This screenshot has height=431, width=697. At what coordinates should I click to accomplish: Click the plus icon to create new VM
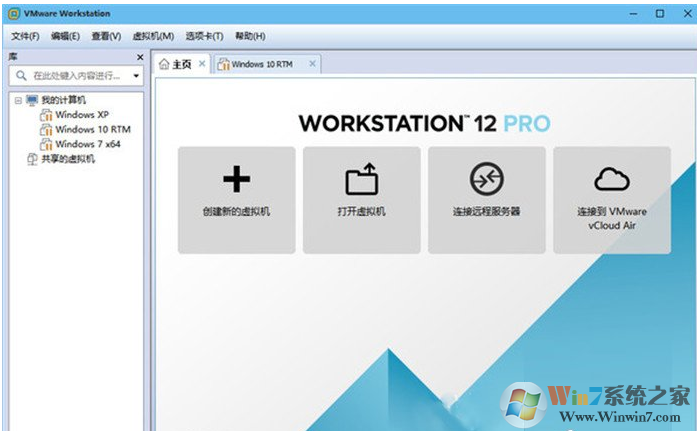(x=236, y=179)
